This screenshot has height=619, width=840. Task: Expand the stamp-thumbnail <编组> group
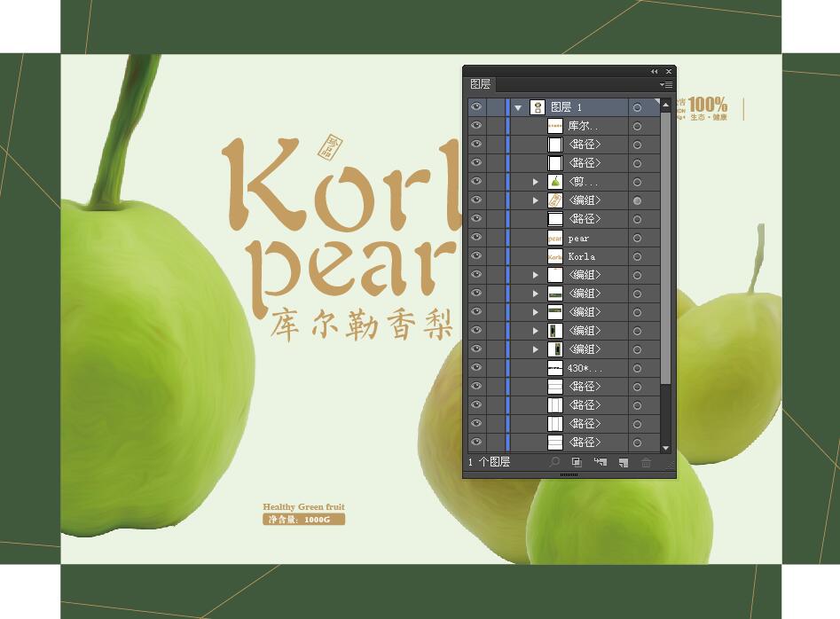pyautogui.click(x=535, y=200)
